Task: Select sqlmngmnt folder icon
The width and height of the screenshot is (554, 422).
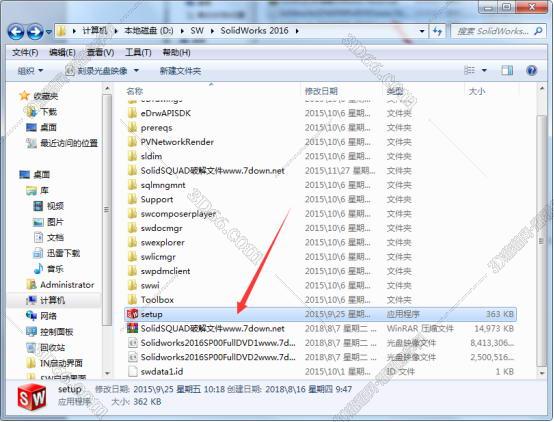Action: point(132,185)
